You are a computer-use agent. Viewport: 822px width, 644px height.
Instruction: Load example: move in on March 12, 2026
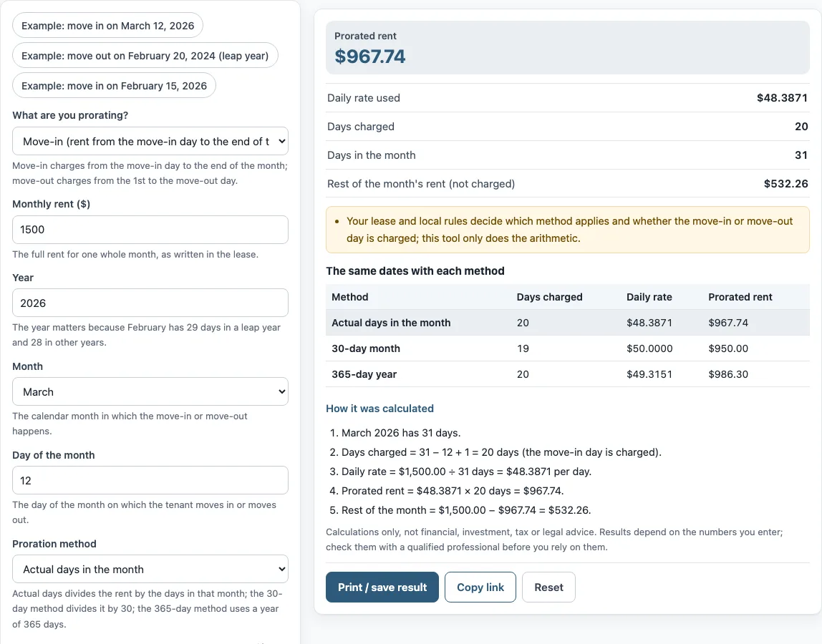point(107,26)
